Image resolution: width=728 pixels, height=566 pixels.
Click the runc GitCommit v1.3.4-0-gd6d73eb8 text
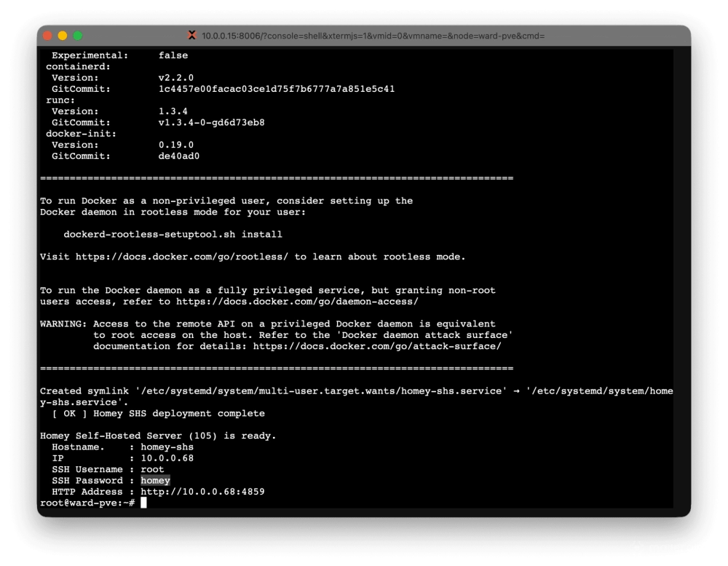pyautogui.click(x=211, y=122)
